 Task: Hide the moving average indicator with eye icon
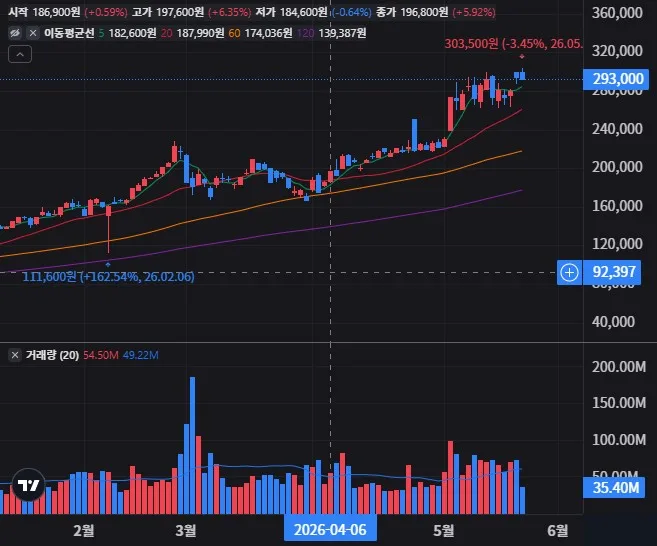(15, 33)
